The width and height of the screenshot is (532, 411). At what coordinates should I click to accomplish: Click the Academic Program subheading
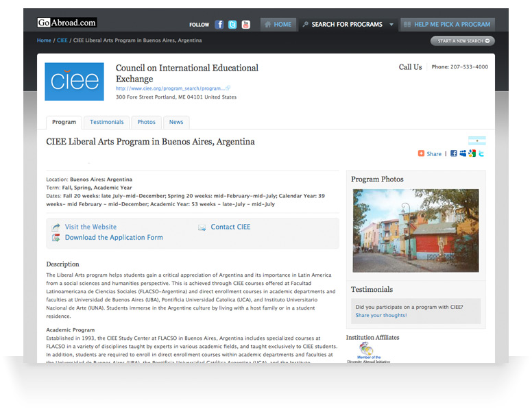[x=70, y=330]
